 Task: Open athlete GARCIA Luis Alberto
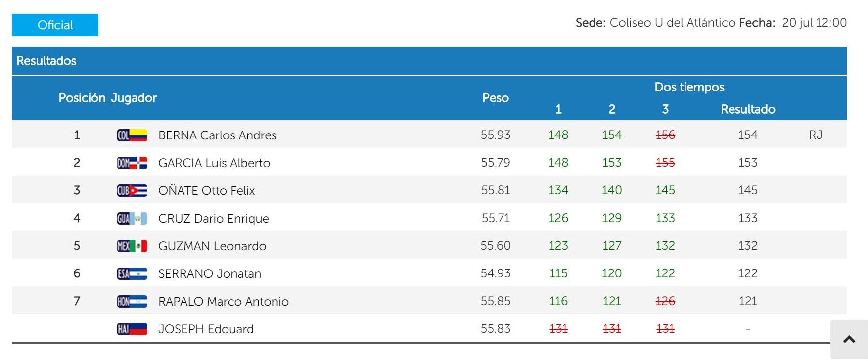pyautogui.click(x=214, y=163)
